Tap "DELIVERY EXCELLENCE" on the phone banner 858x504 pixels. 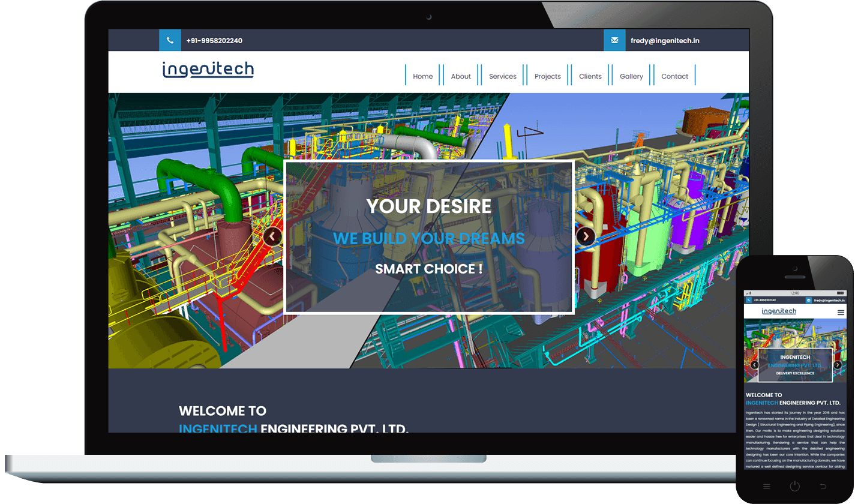pos(795,373)
